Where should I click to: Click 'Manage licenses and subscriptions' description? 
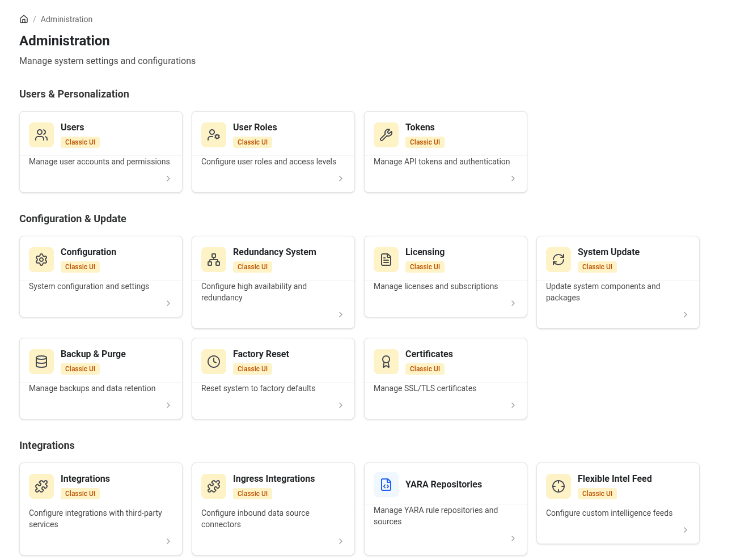coord(435,286)
